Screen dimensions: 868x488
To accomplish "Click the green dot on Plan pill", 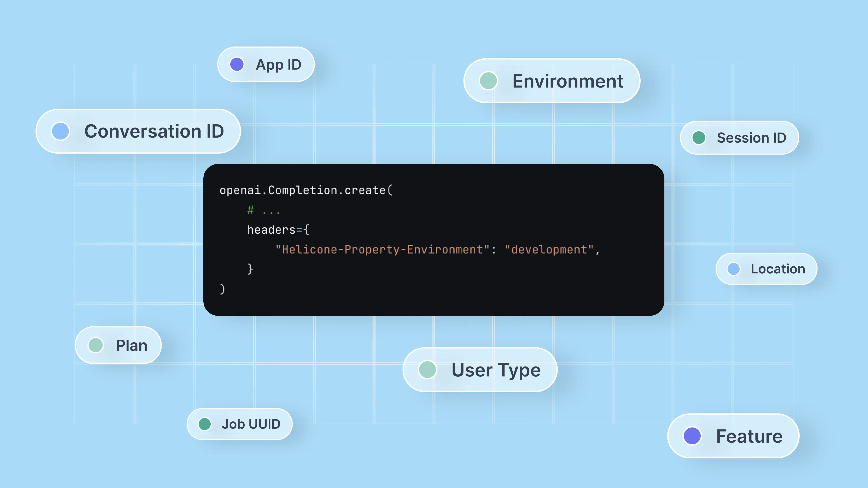I will [x=96, y=345].
